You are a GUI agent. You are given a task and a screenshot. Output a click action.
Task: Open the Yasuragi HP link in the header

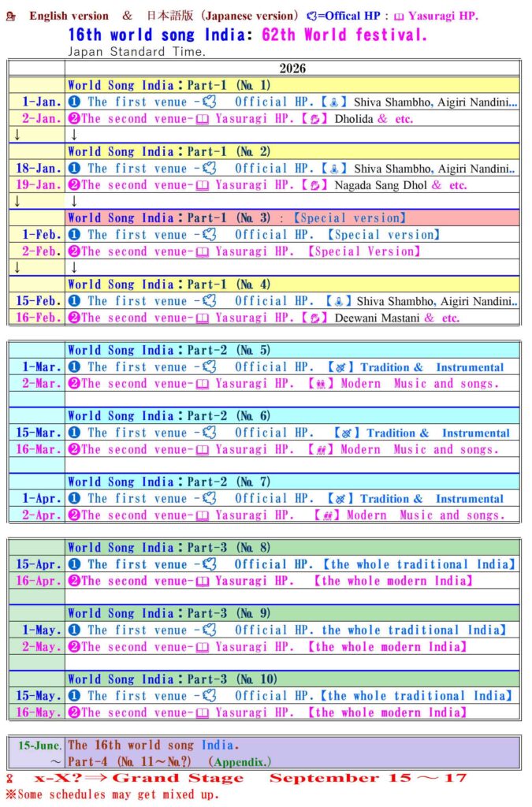[442, 16]
